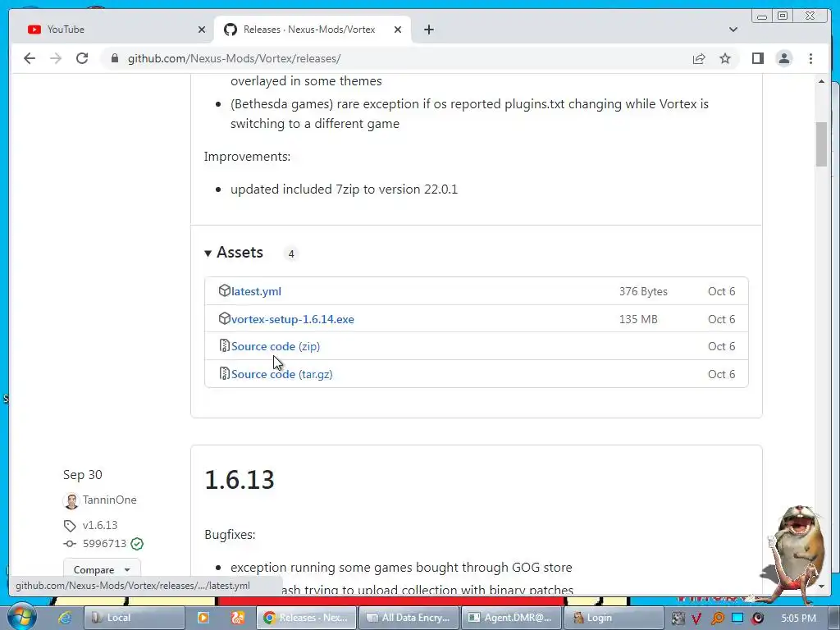Screen dimensions: 840x630
Task: Open the tab search dropdown chevron
Action: click(x=733, y=30)
